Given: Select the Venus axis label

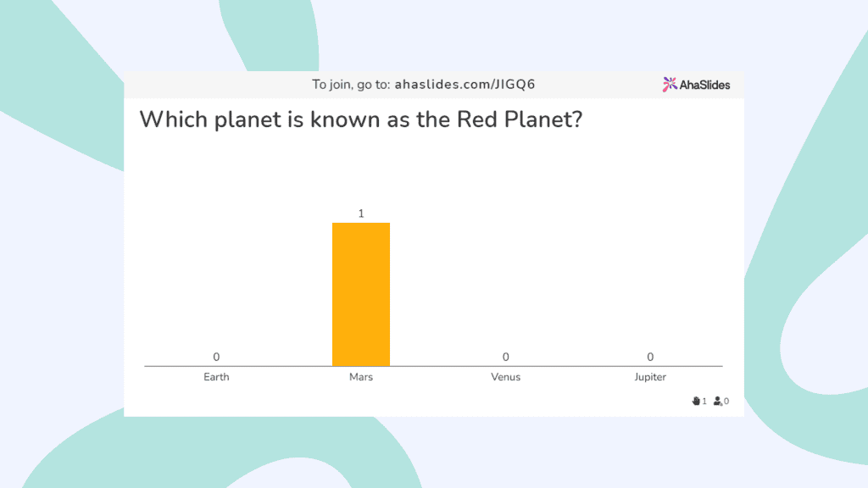Looking at the screenshot, I should pos(505,377).
